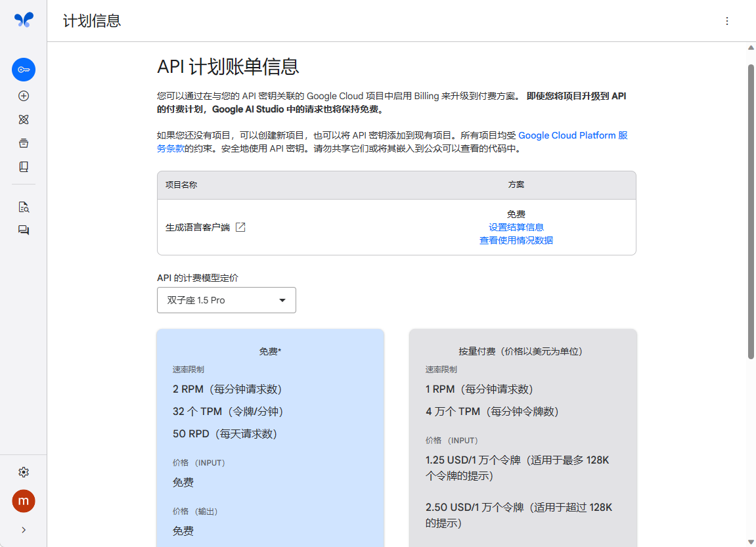The height and width of the screenshot is (547, 756).
Task: Open the 双子座 1.5 Pro model dropdown
Action: click(x=227, y=300)
